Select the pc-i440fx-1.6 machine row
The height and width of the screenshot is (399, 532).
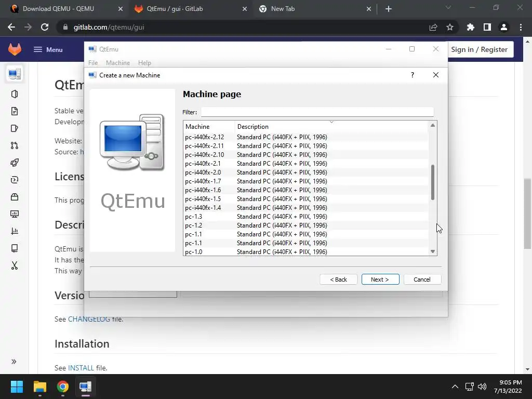tap(305, 190)
